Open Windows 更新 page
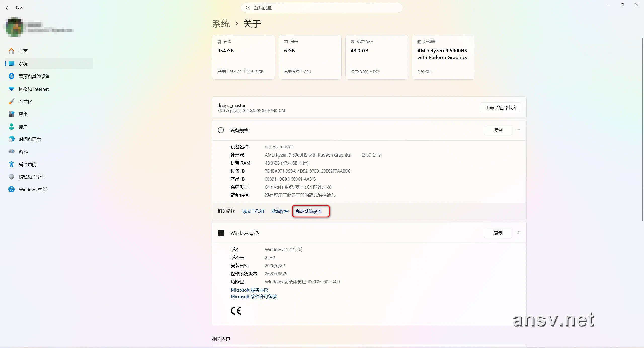The height and width of the screenshot is (348, 644). (x=49, y=189)
